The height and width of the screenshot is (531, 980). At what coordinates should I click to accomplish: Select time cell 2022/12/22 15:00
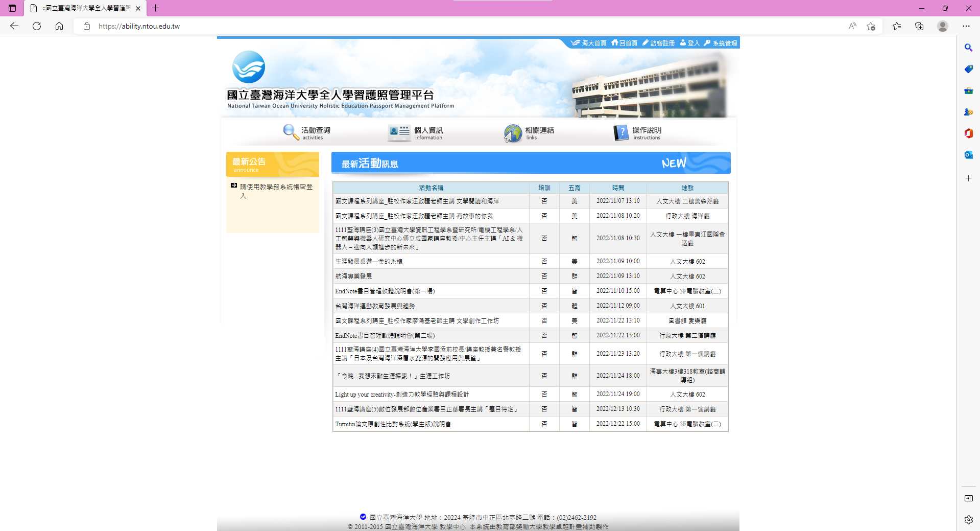618,424
